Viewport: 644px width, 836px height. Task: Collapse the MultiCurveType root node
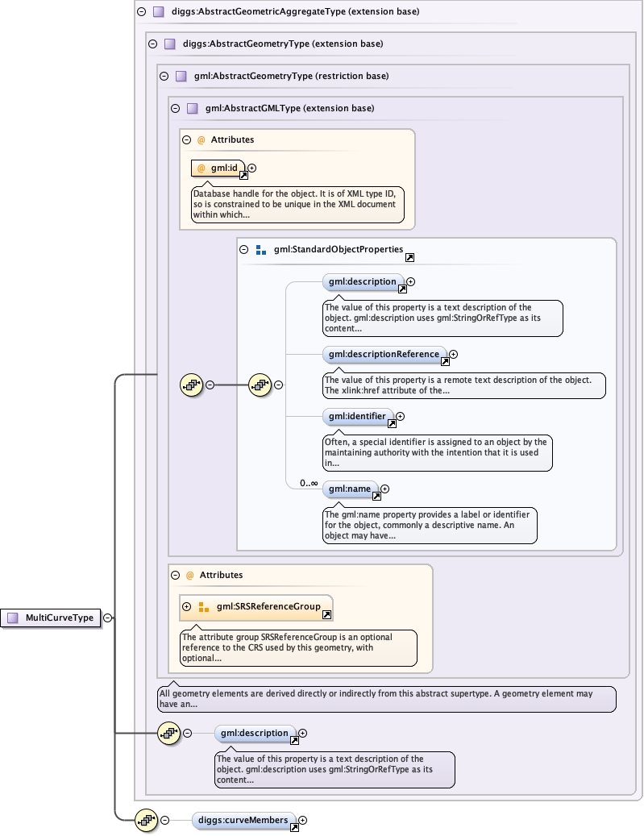point(108,618)
